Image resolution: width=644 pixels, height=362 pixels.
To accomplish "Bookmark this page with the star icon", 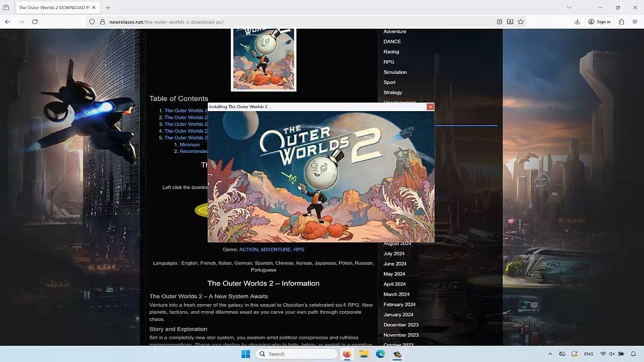I will pyautogui.click(x=521, y=22).
